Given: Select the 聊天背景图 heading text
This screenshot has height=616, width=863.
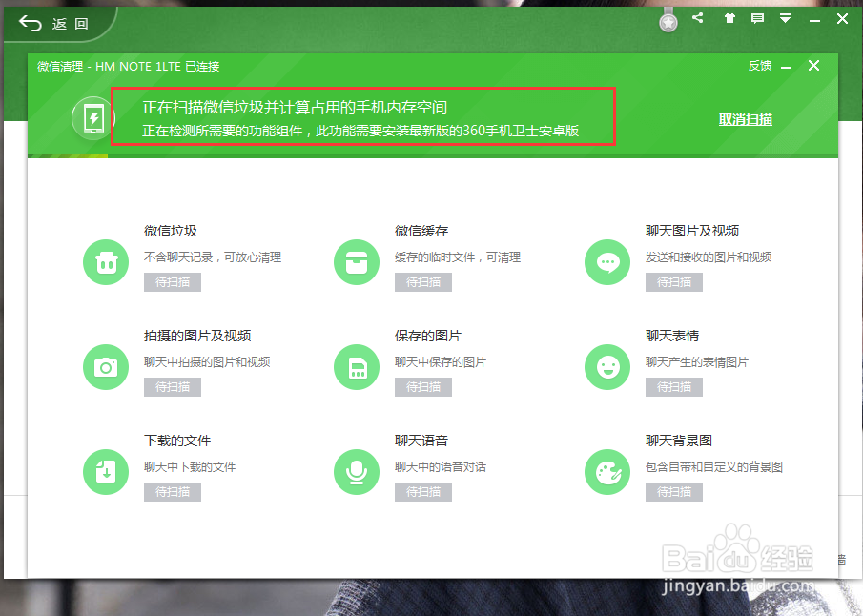Looking at the screenshot, I should pyautogui.click(x=679, y=441).
